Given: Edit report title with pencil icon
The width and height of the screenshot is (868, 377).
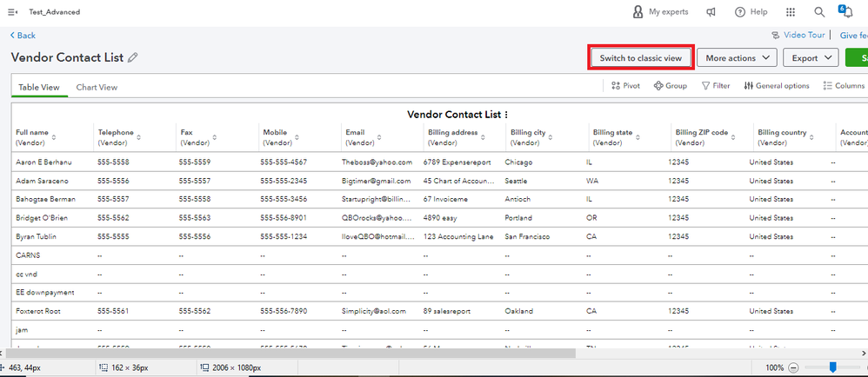Looking at the screenshot, I should pyautogui.click(x=133, y=57).
